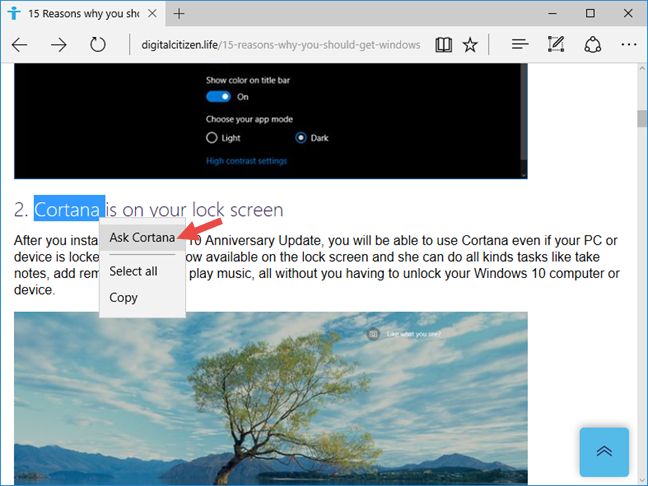Open the More actions ellipsis menu
This screenshot has width=648, height=486.
click(x=629, y=44)
